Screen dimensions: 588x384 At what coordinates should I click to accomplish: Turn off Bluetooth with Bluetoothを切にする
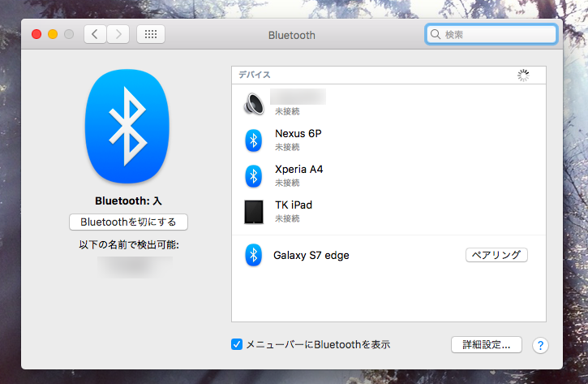pyautogui.click(x=129, y=222)
